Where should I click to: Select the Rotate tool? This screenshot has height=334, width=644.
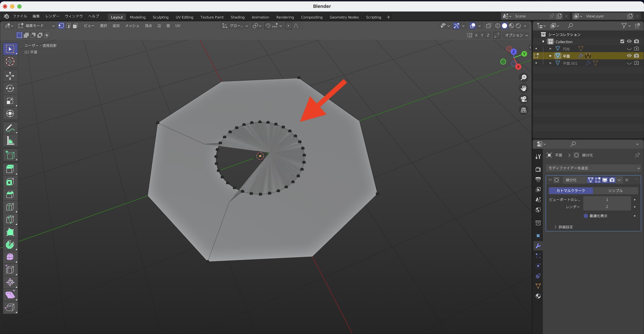(10, 88)
